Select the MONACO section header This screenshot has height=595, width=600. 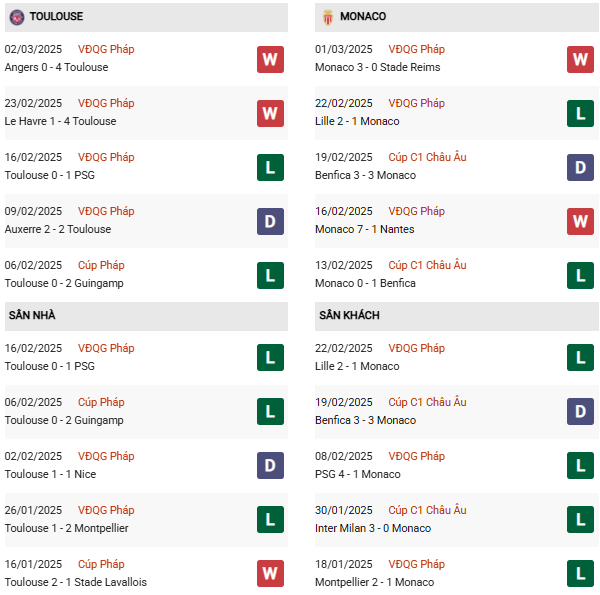tap(362, 17)
